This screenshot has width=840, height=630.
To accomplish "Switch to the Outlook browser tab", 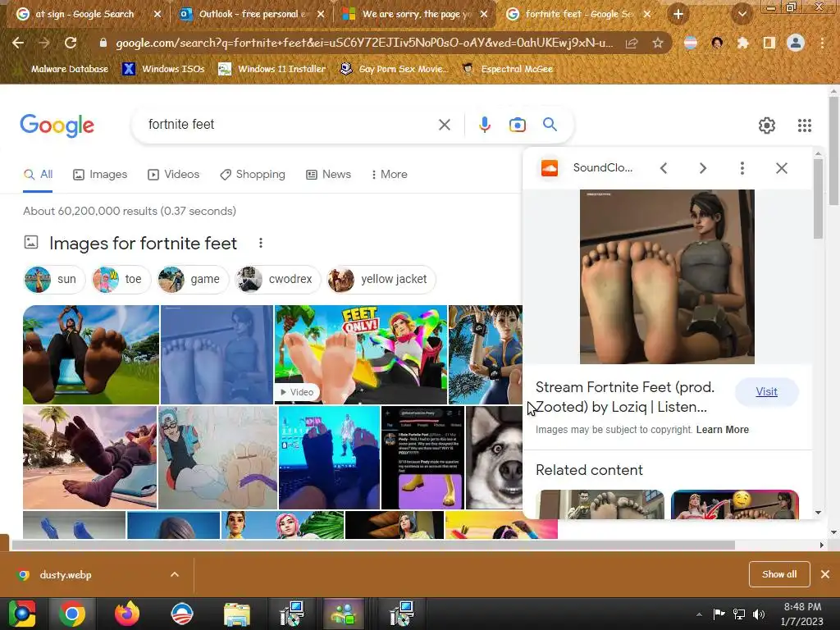I will [x=245, y=14].
